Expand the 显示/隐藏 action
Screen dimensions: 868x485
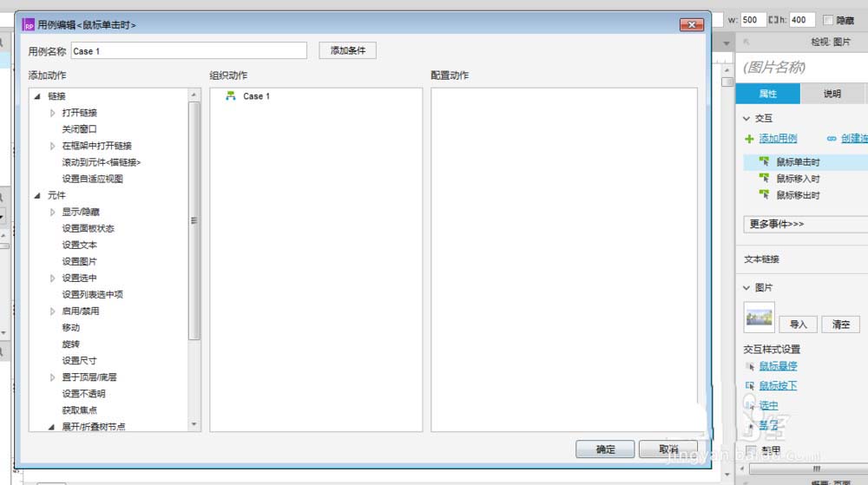(53, 212)
